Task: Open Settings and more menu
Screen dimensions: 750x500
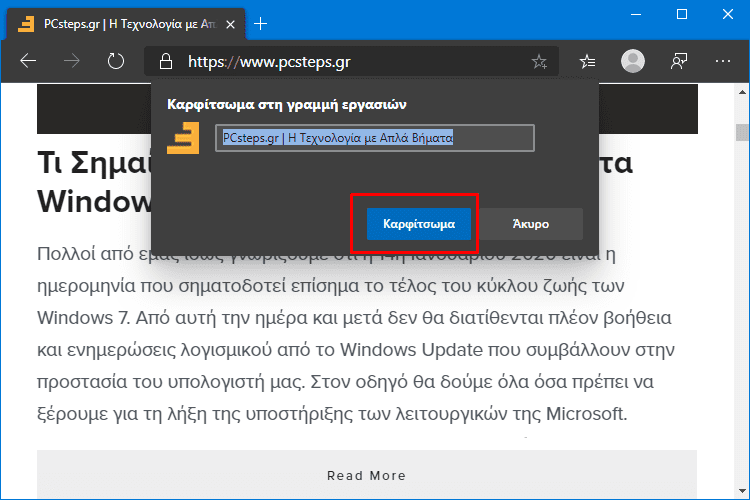Action: click(723, 61)
